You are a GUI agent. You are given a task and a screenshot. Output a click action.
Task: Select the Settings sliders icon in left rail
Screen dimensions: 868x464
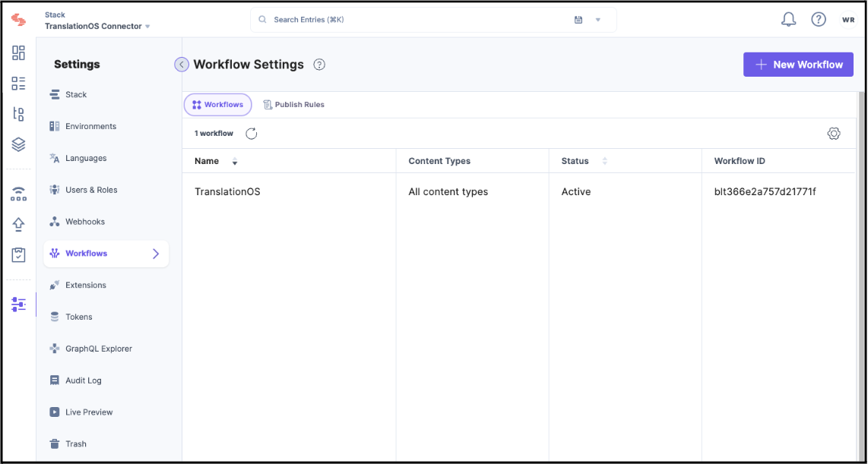click(x=18, y=305)
